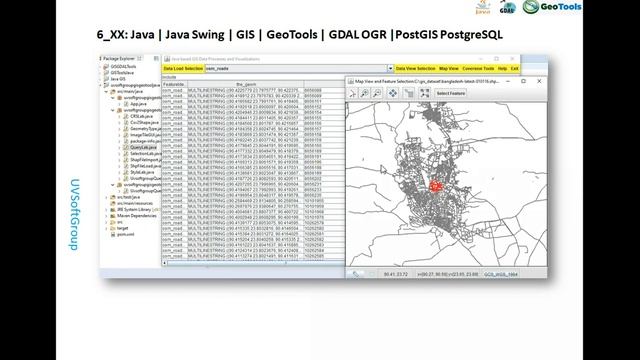Select pom.xml file
The width and height of the screenshot is (640, 360).
pyautogui.click(x=125, y=234)
